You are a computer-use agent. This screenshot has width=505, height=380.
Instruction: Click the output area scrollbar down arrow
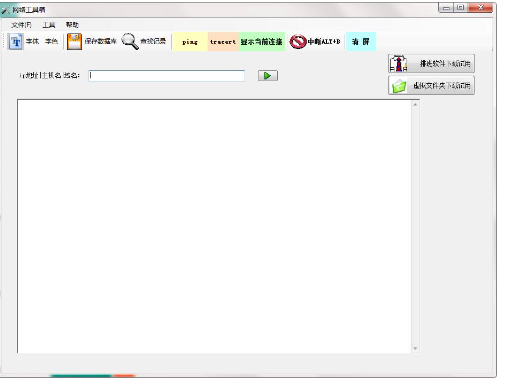pos(415,348)
